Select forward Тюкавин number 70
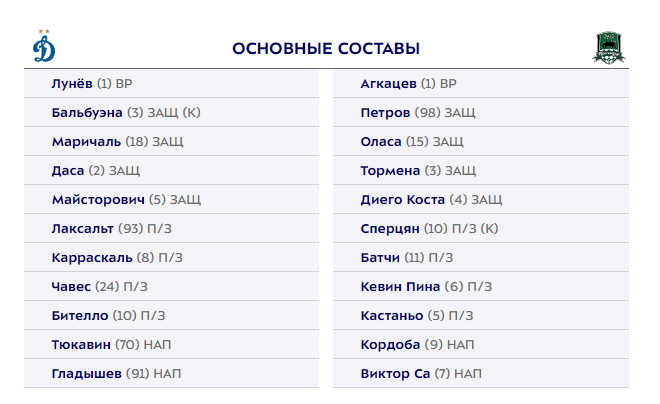The height and width of the screenshot is (404, 660). 82,345
